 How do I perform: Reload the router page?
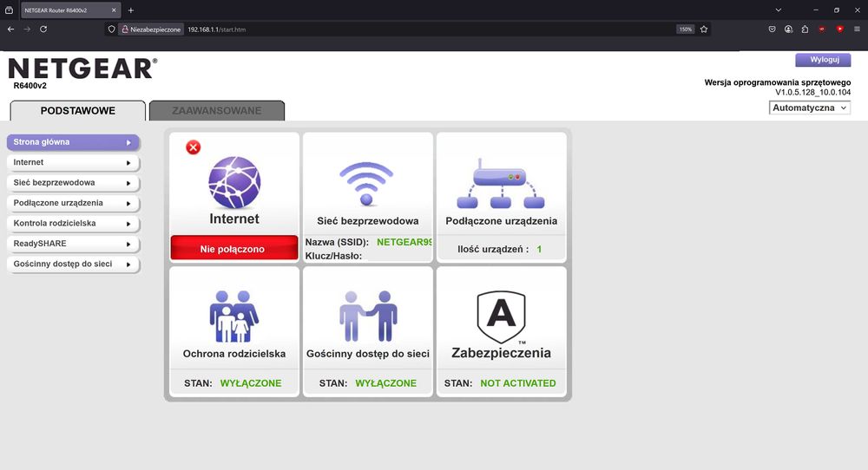[x=43, y=29]
